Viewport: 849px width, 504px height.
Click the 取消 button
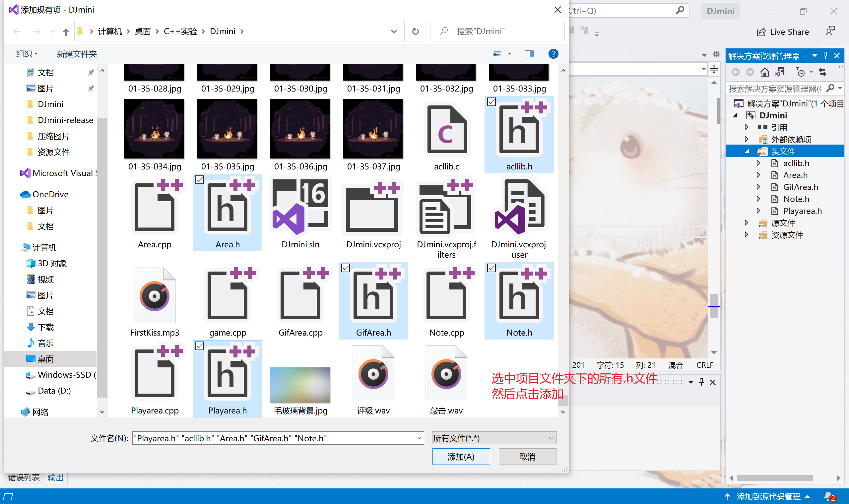pos(527,457)
